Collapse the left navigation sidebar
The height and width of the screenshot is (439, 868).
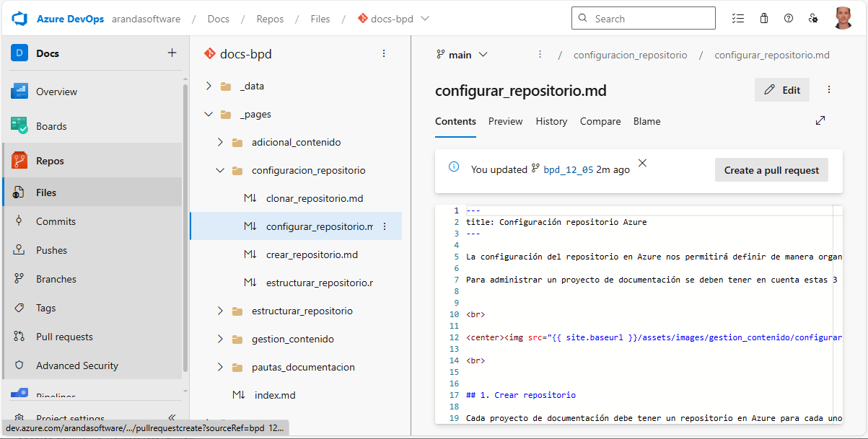click(172, 418)
